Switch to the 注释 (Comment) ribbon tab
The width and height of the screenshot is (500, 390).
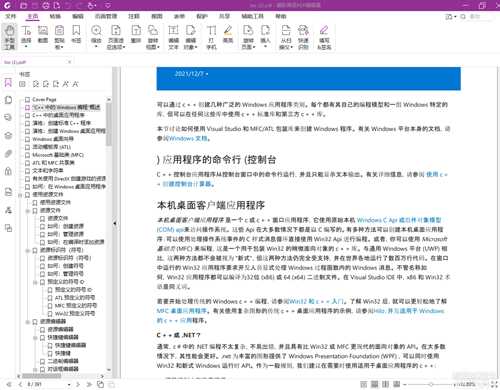[134, 16]
